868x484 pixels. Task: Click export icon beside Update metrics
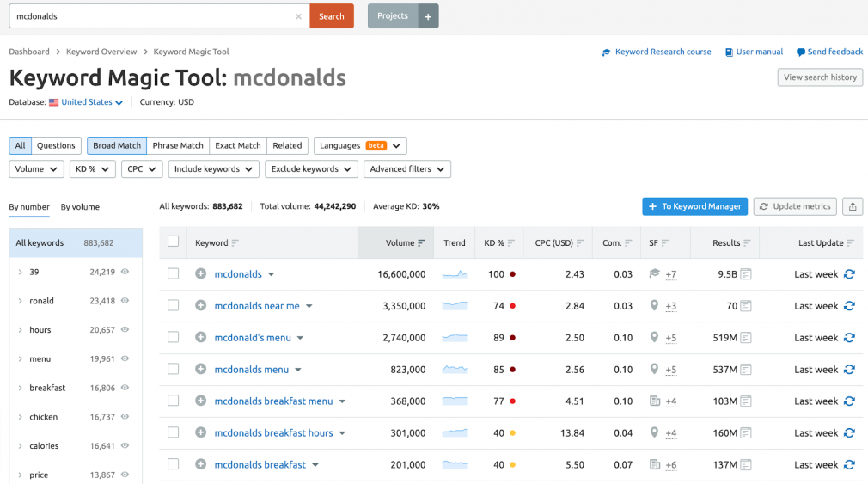tap(853, 206)
